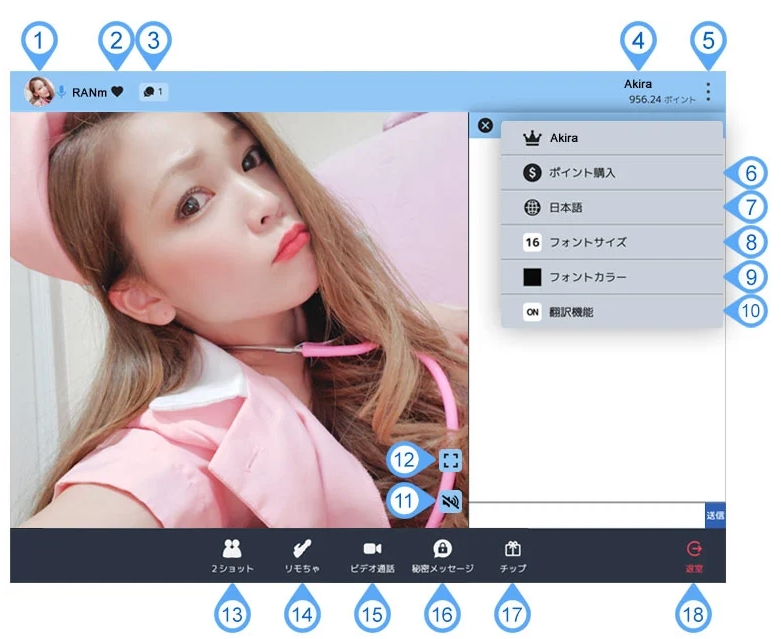Screen dimensions: 781x639
Task: Enter fullscreen with the expand icon
Action: (x=451, y=461)
